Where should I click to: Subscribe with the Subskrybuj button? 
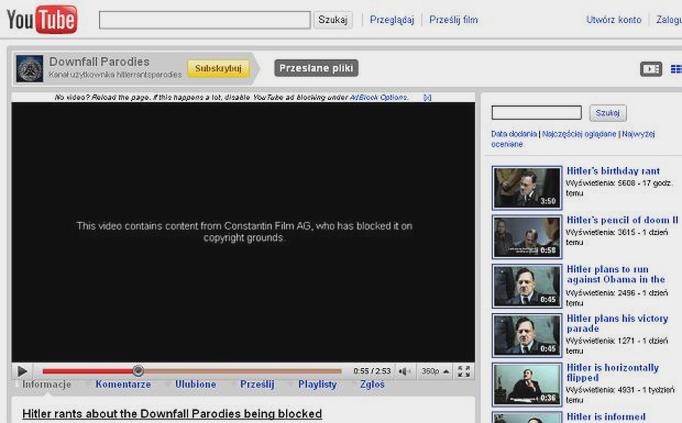218,69
